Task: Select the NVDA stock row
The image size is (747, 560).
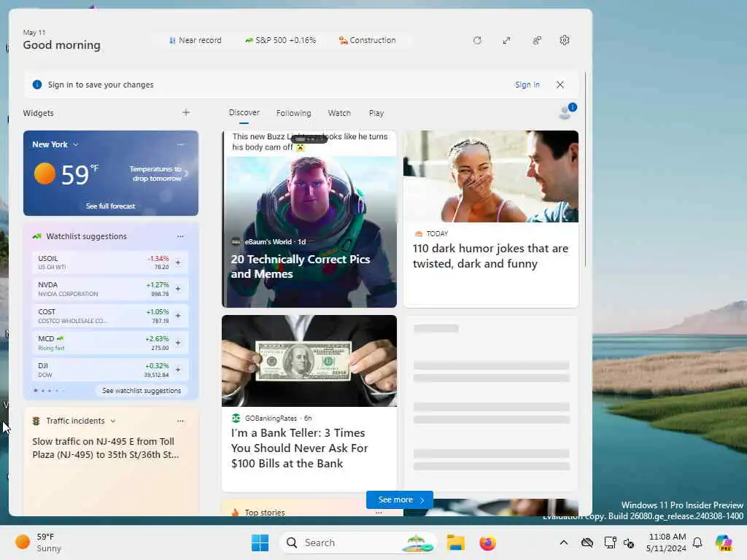Action: coord(110,289)
